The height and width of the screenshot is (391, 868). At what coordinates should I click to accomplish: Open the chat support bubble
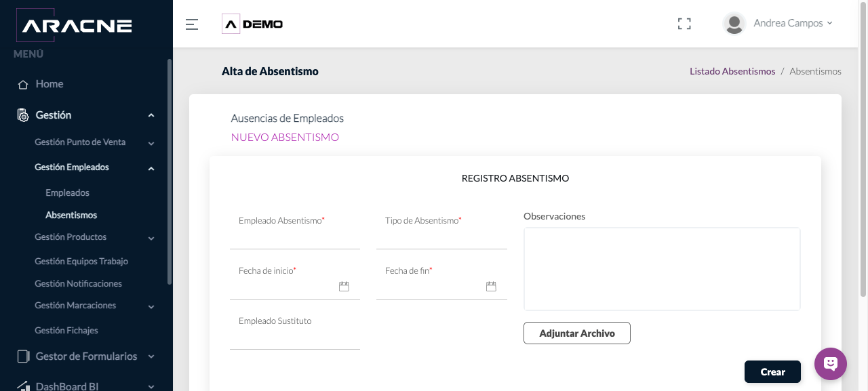tap(831, 364)
